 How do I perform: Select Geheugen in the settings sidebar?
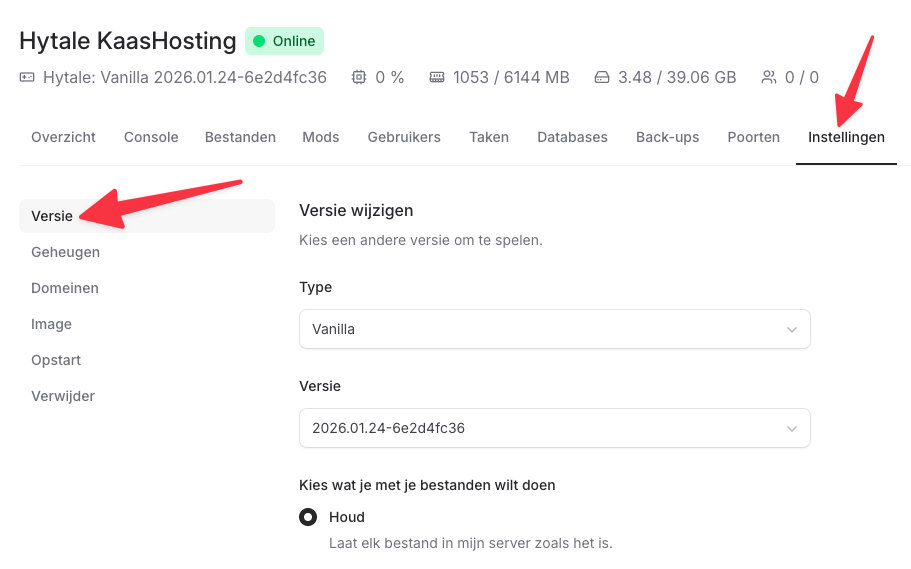coord(65,252)
